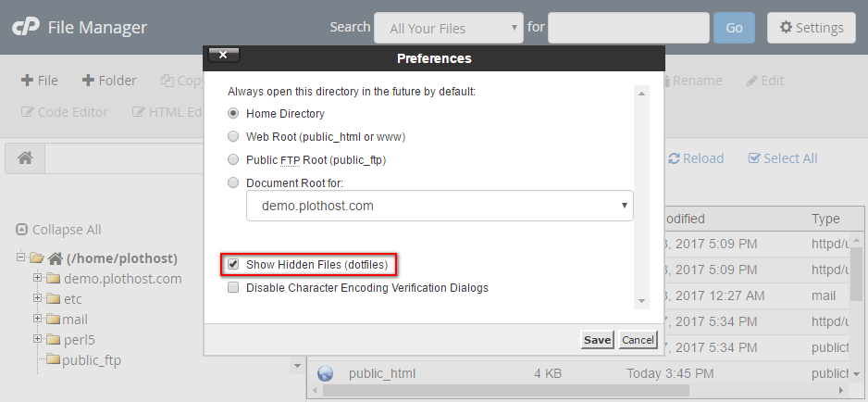Click the Save button in Preferences
This screenshot has width=868, height=402.
point(597,340)
